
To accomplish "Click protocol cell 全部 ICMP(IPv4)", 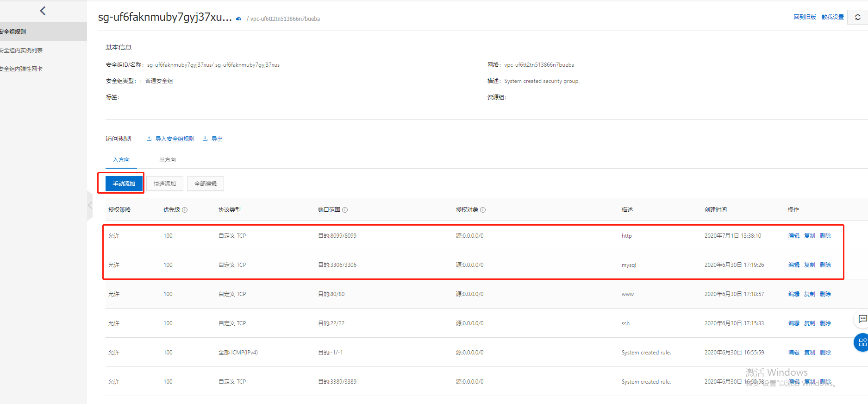I will point(238,353).
